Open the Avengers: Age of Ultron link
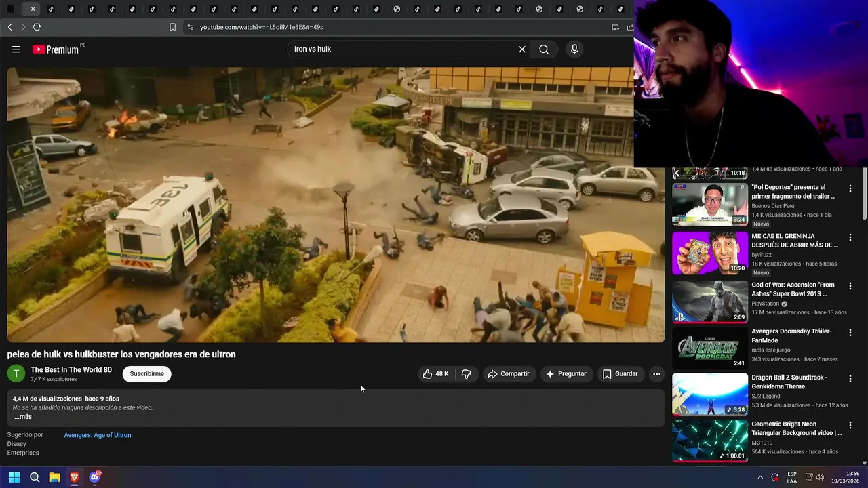 [x=98, y=435]
